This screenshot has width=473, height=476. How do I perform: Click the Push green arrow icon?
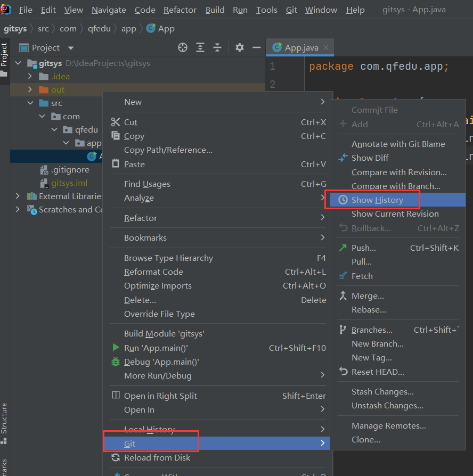click(343, 248)
